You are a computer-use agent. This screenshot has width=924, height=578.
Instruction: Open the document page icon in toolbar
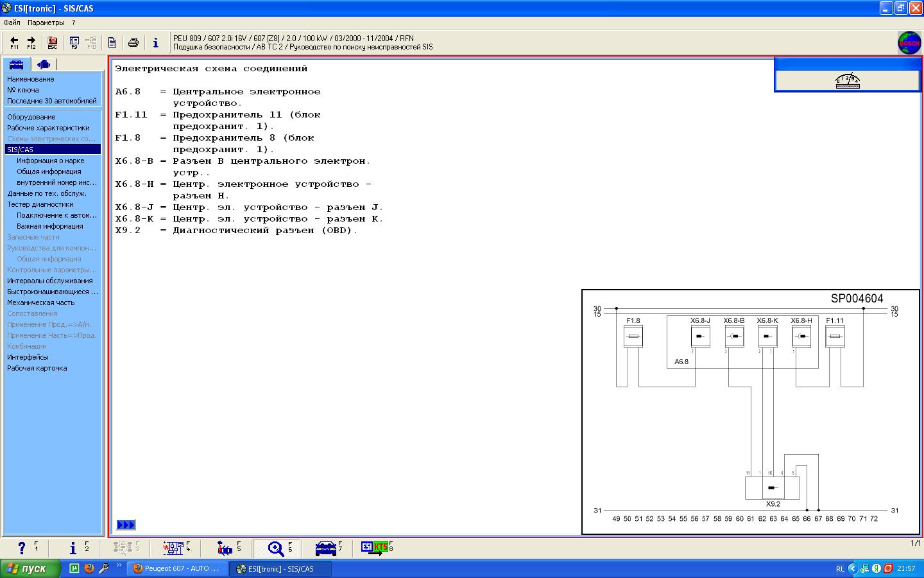click(x=112, y=42)
